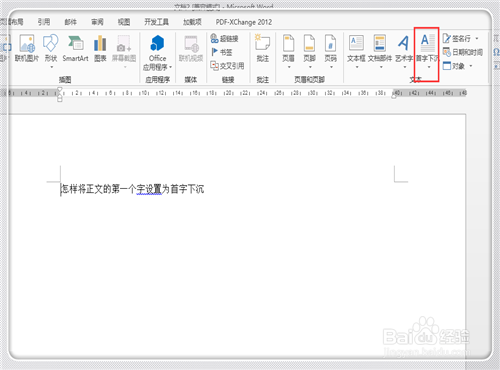The width and height of the screenshot is (500, 370).
Task: Place cursor in text 怎样将正文的第一个字设置为首字下沉
Action: pyautogui.click(x=132, y=189)
